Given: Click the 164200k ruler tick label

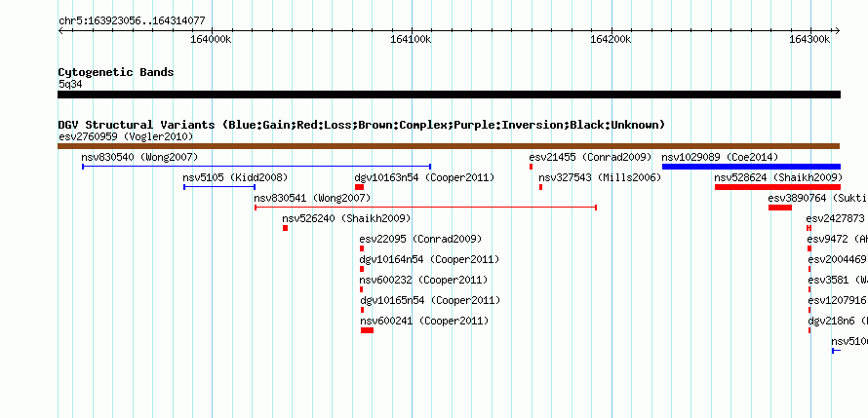Looking at the screenshot, I should click(611, 39).
